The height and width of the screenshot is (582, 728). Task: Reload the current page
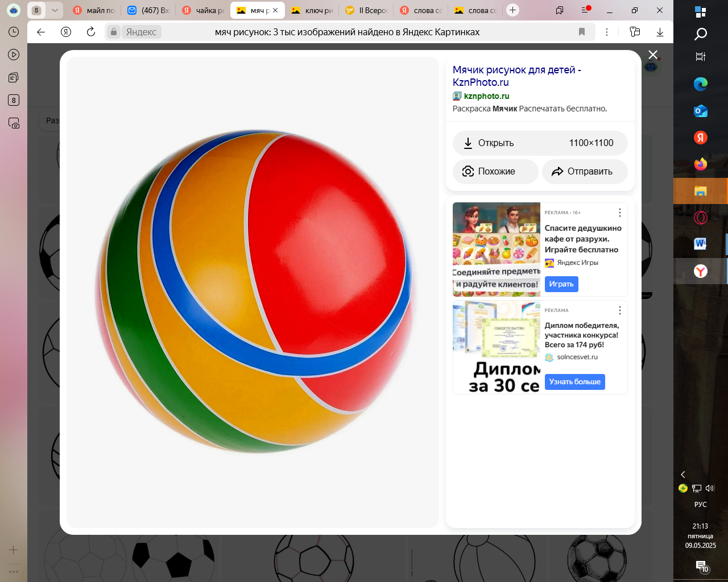(x=91, y=32)
